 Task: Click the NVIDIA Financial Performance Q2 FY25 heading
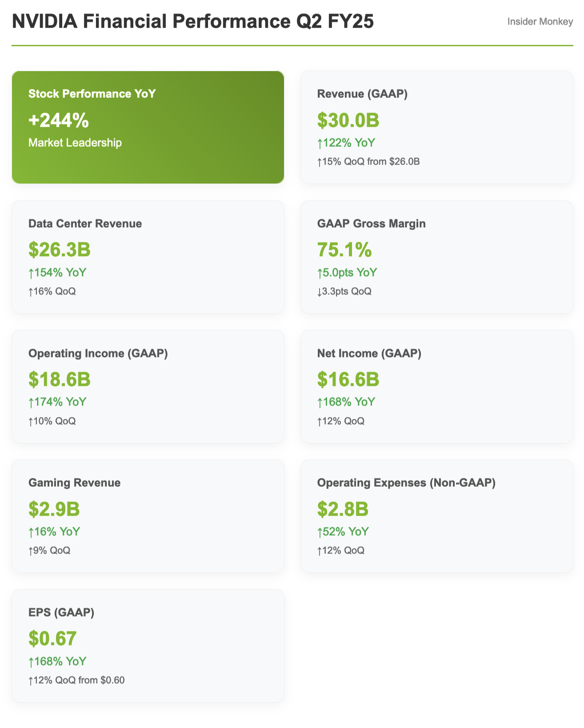point(193,21)
